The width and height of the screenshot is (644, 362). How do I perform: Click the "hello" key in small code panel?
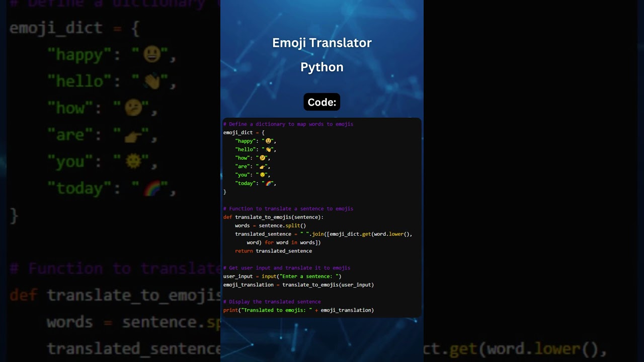(x=245, y=150)
